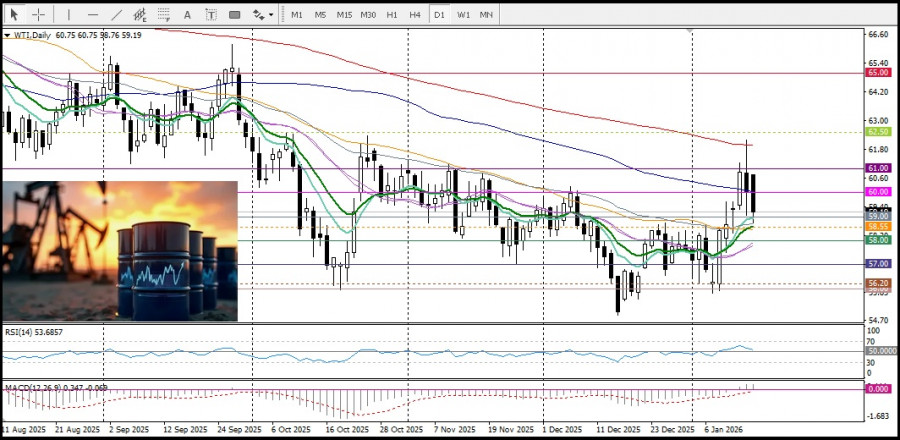Select the rectangle shape tool
This screenshot has height=440, width=900.
(x=234, y=15)
